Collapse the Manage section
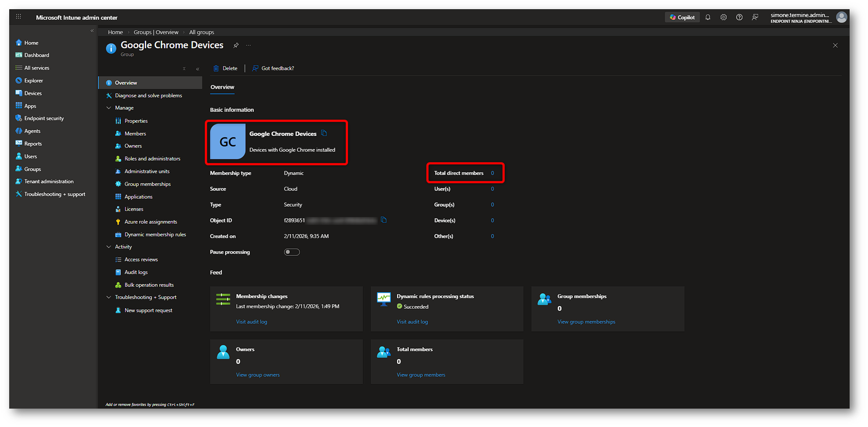This screenshot has width=868, height=427. (109, 108)
